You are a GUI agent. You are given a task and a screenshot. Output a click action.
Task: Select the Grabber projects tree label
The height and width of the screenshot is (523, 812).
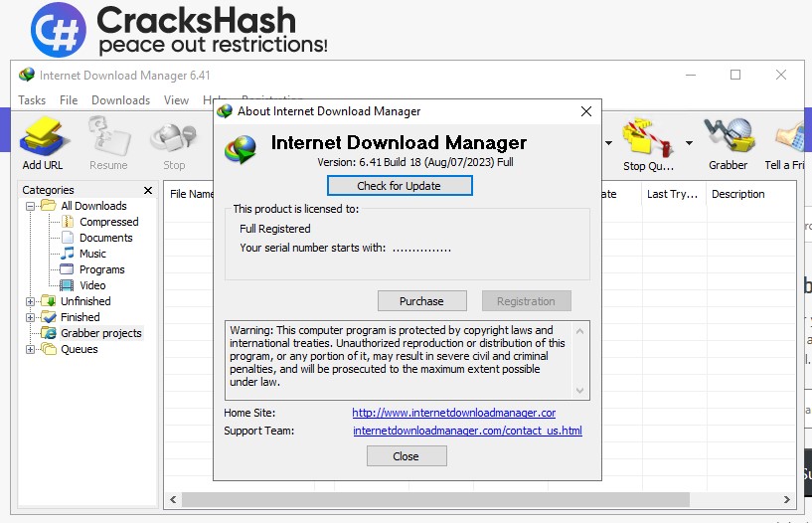point(101,333)
